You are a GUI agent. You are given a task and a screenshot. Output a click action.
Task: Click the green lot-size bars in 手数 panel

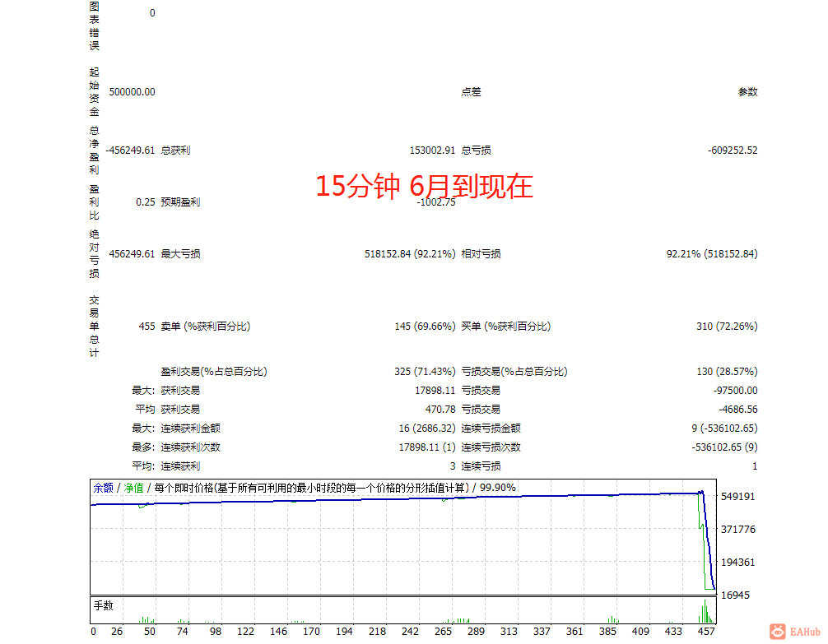[x=705, y=613]
